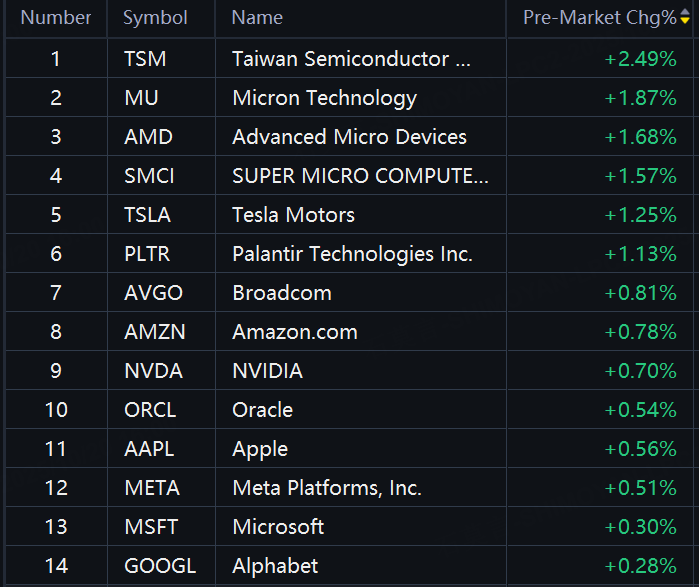Select Amazon.com in the list

coord(295,332)
